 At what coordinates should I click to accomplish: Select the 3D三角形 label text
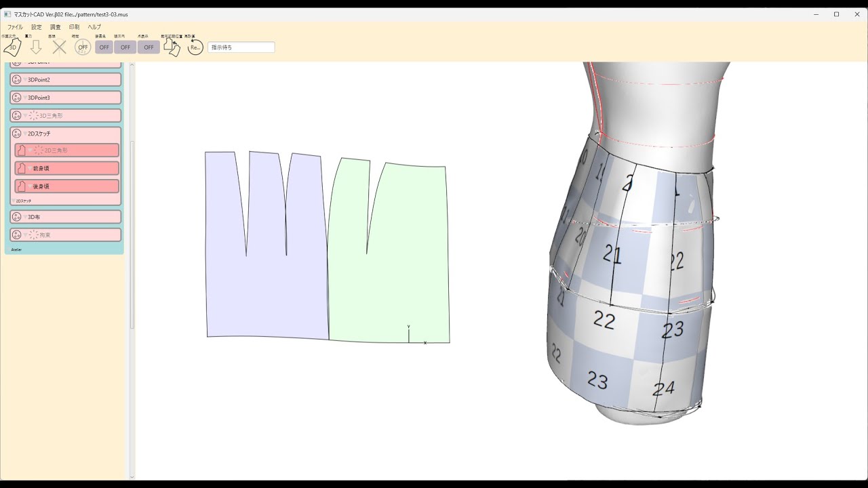click(51, 116)
